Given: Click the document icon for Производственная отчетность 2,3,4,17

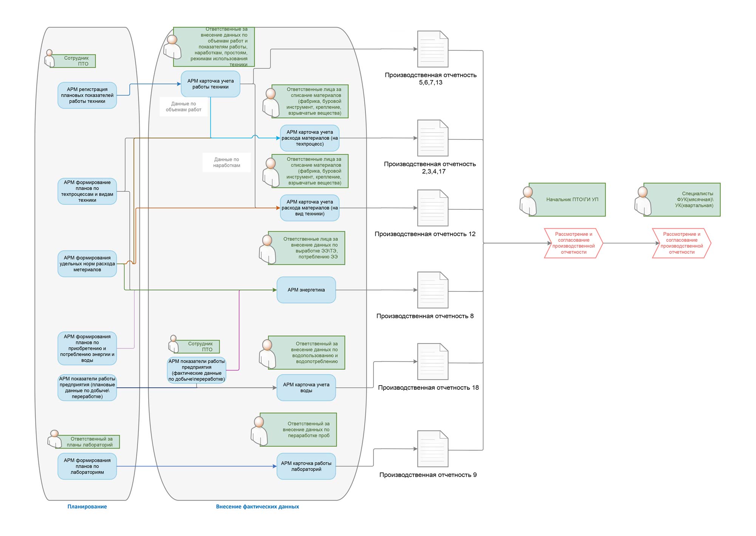Looking at the screenshot, I should [432, 138].
